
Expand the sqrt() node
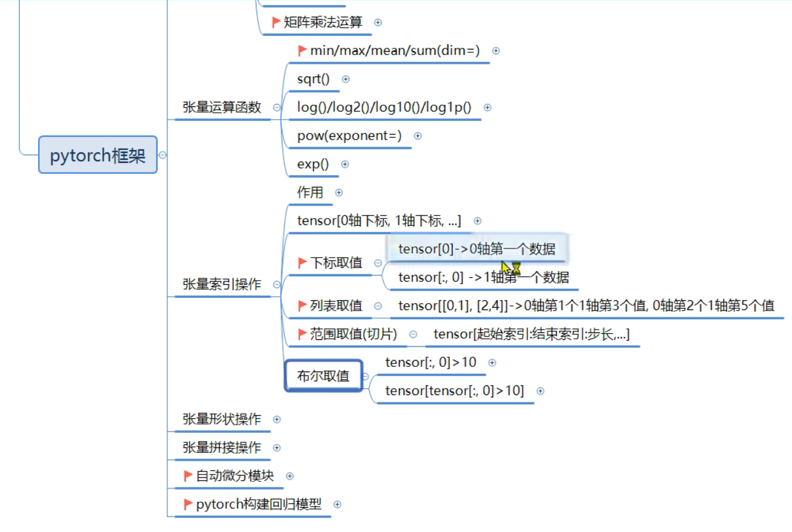[346, 79]
